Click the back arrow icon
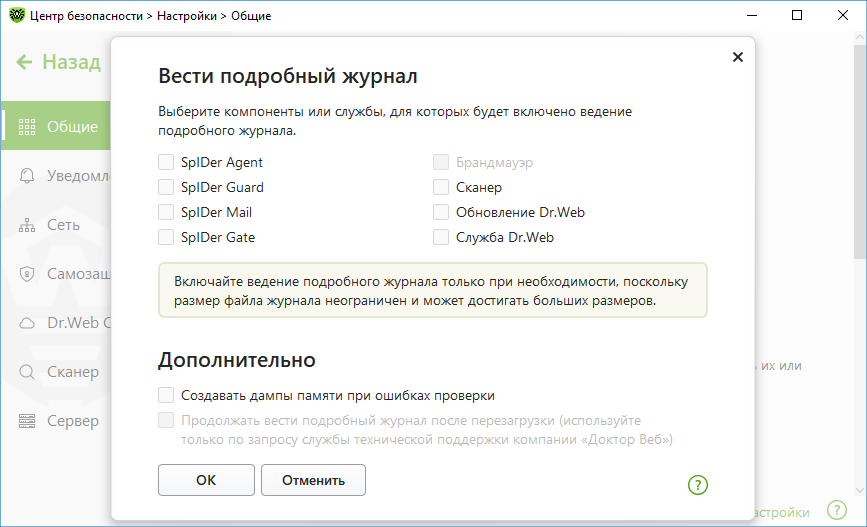Viewport: 867px width, 527px height. tap(24, 62)
